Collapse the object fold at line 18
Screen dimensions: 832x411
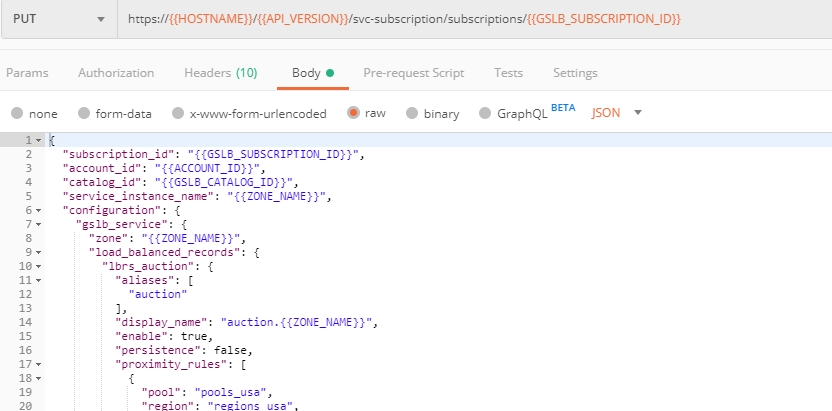click(38, 378)
